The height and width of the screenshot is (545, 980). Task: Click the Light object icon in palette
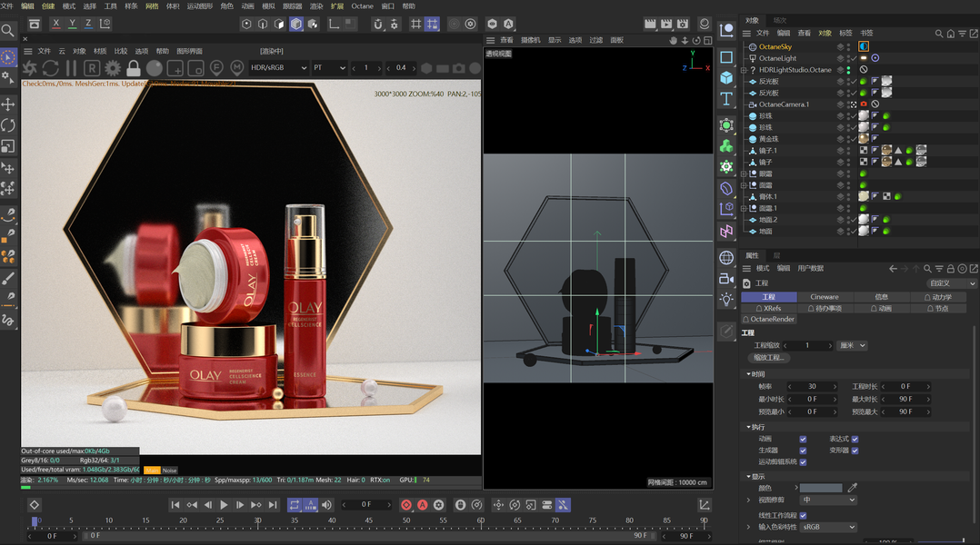tap(726, 299)
